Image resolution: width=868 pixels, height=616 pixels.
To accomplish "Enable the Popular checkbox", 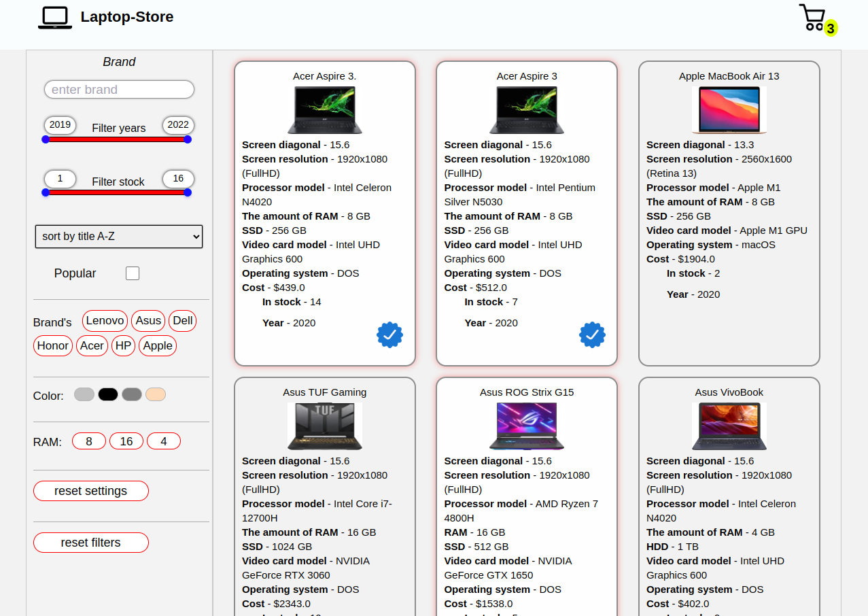I will pos(132,273).
